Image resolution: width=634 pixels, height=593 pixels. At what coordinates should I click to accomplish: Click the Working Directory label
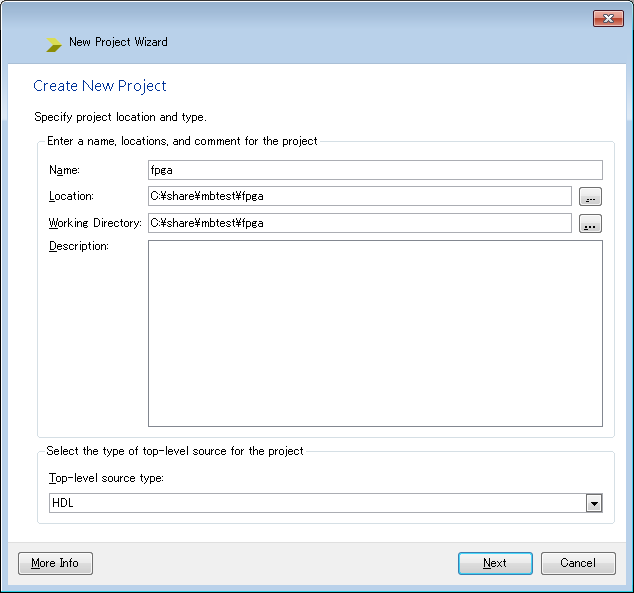click(95, 223)
